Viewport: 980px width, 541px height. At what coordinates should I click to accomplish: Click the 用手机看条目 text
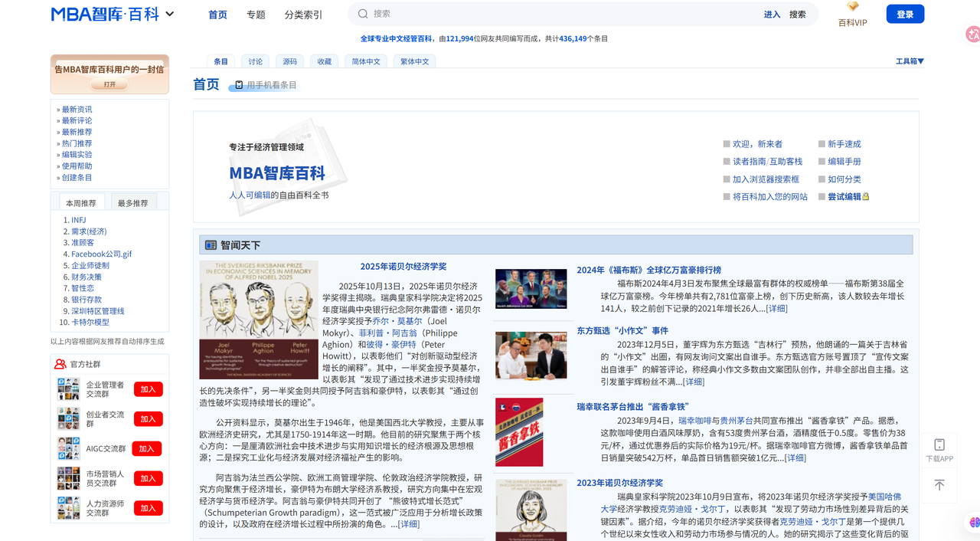coord(272,85)
